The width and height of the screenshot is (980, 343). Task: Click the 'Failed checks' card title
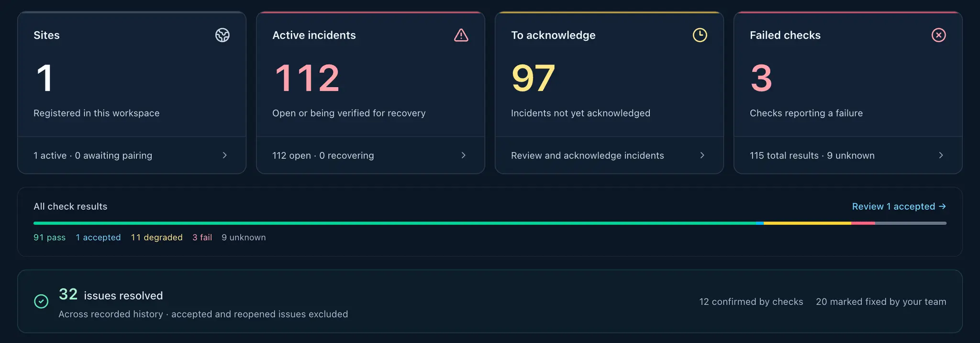[x=785, y=35]
